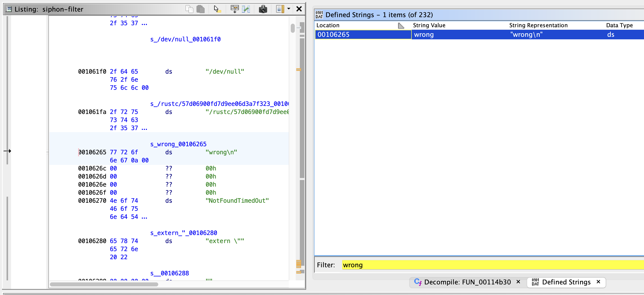Click the s_wrong_00106265 label
This screenshot has height=295, width=644.
point(178,144)
